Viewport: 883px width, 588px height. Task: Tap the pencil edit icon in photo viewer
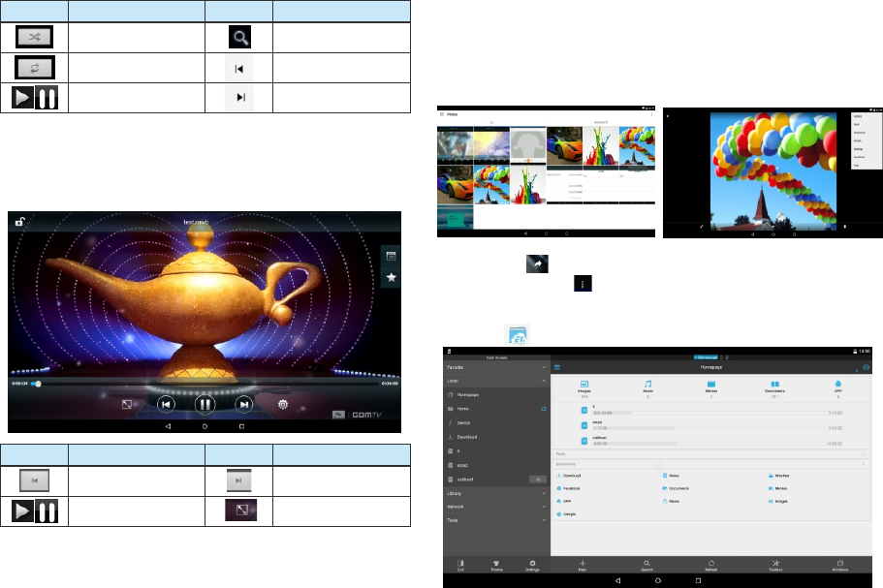pyautogui.click(x=702, y=227)
